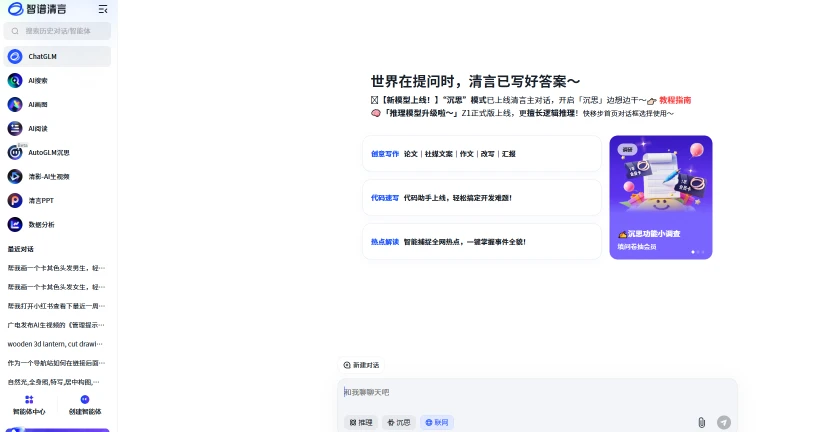The width and height of the screenshot is (827, 432).
Task: Click the 清言PPT red icon
Action: tap(15, 200)
